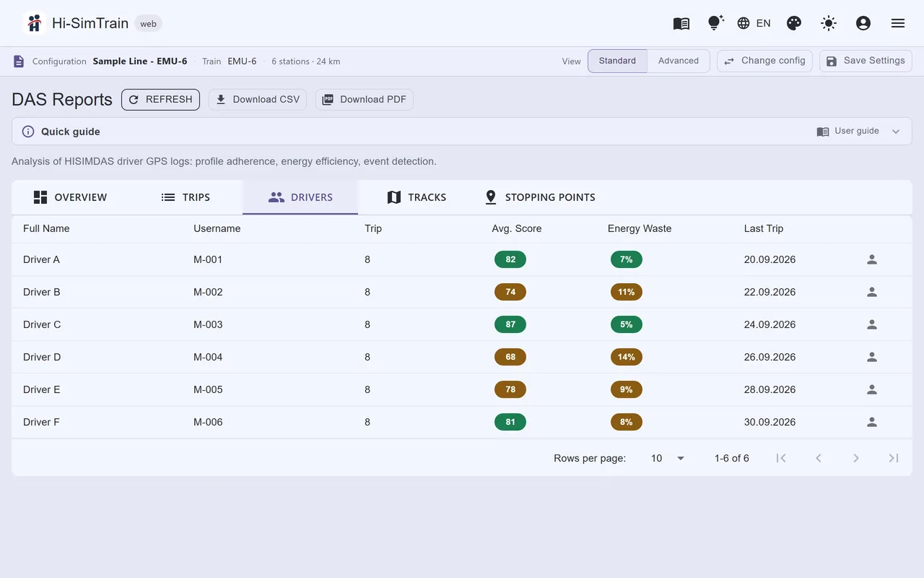Image resolution: width=924 pixels, height=578 pixels.
Task: Click the Save Settings button
Action: tap(866, 61)
